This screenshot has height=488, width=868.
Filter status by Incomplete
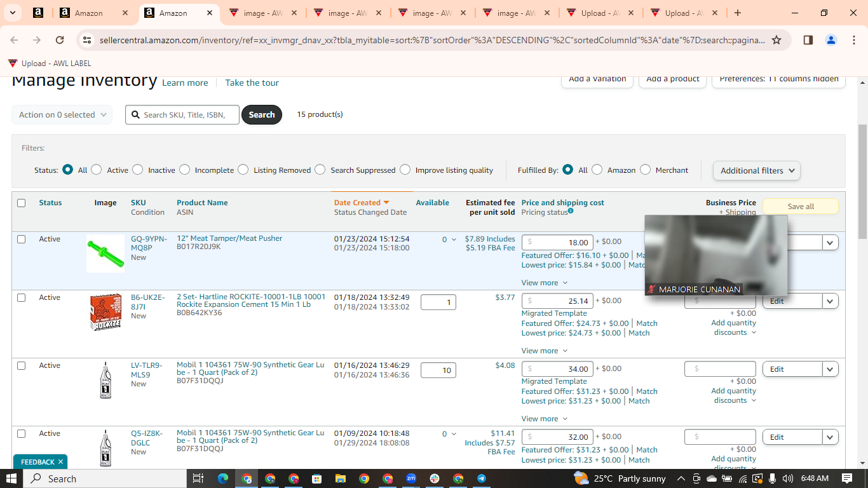185,170
